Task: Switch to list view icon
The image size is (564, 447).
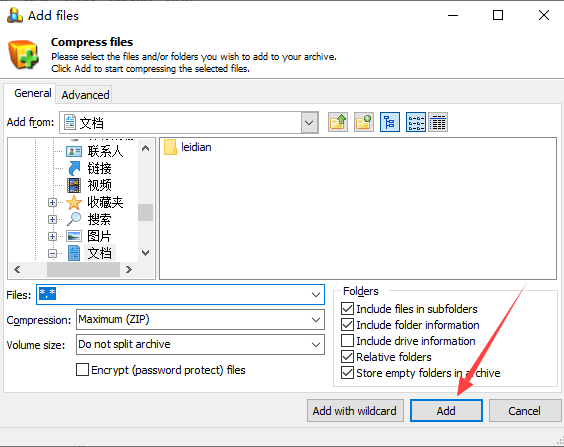Action: point(416,122)
